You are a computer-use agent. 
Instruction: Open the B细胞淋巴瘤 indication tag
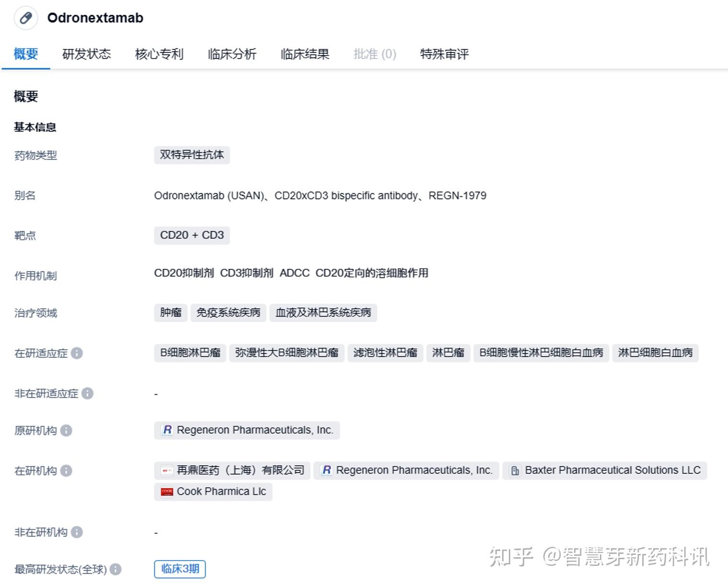click(x=189, y=352)
